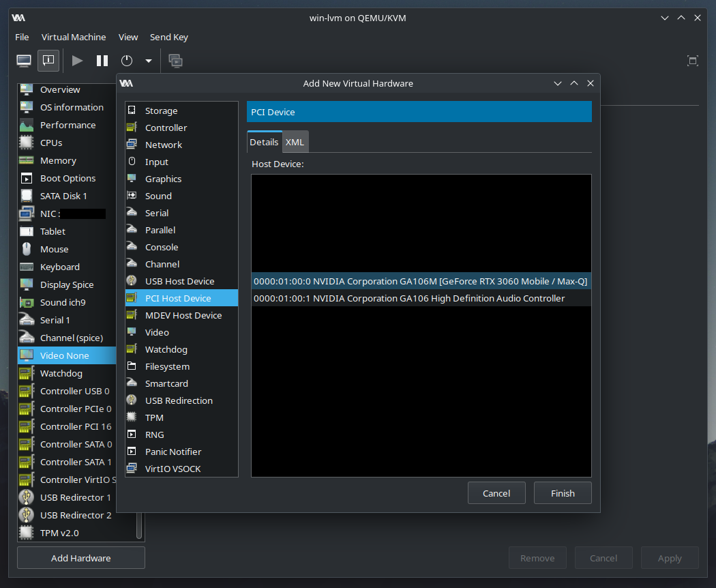Select TPM v2.0 in hardware list

(76, 533)
